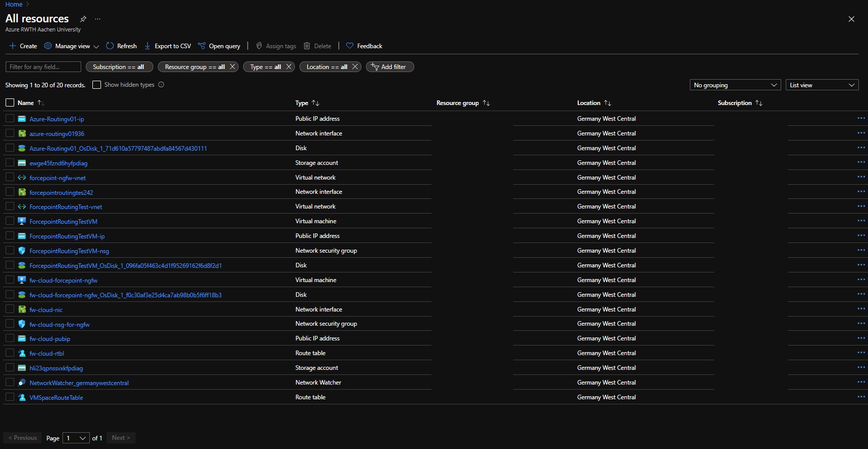
Task: Click the Previous page button
Action: [x=23, y=438]
